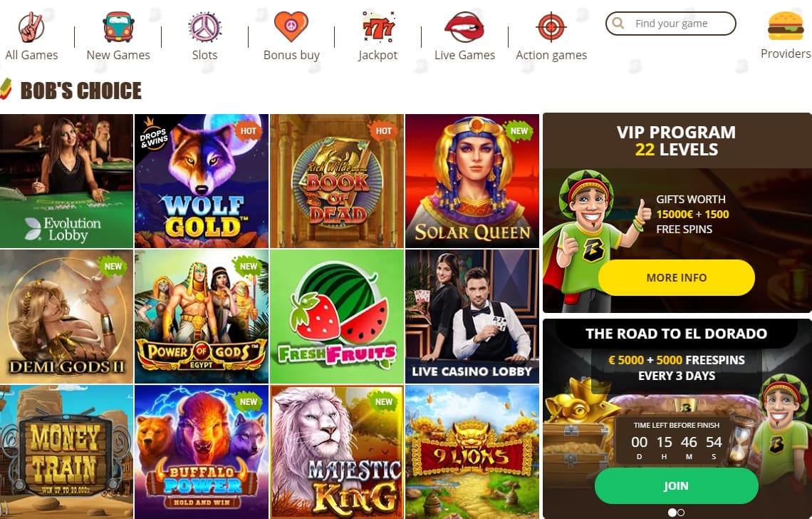The image size is (812, 519).
Task: Launch the Book of Dead game
Action: point(337,181)
